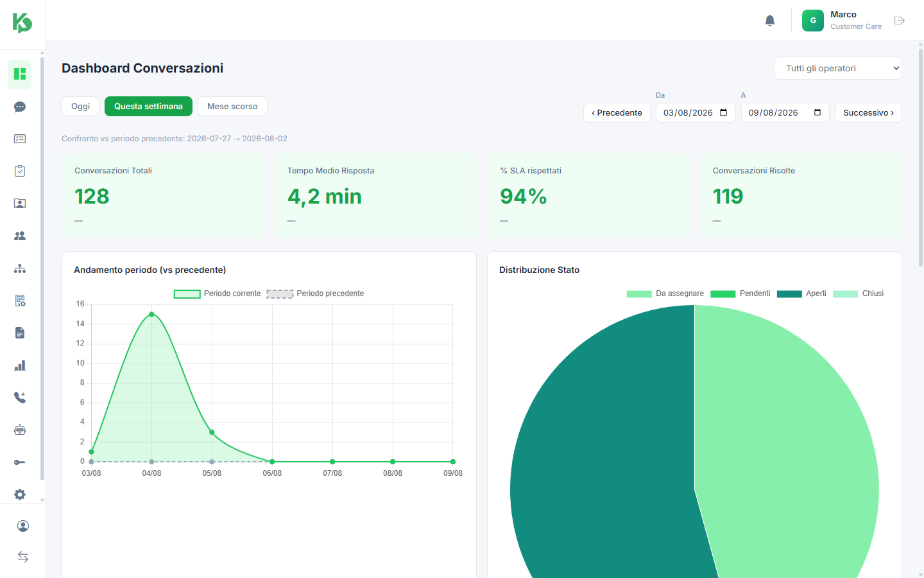Viewport: 924px width, 578px height.
Task: Open the contact card person icon
Action: click(x=20, y=204)
